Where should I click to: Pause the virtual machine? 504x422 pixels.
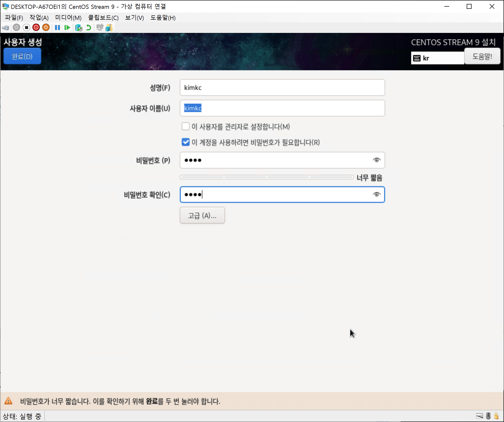[57, 28]
